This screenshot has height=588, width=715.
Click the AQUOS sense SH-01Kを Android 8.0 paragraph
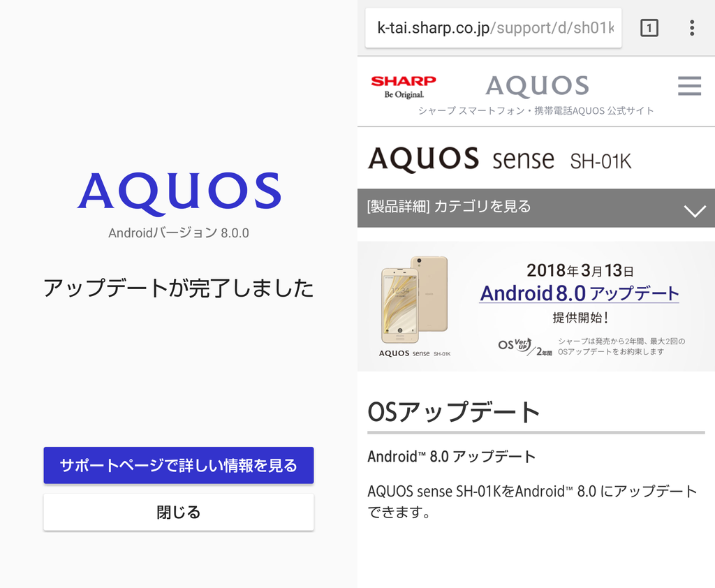[x=532, y=501]
